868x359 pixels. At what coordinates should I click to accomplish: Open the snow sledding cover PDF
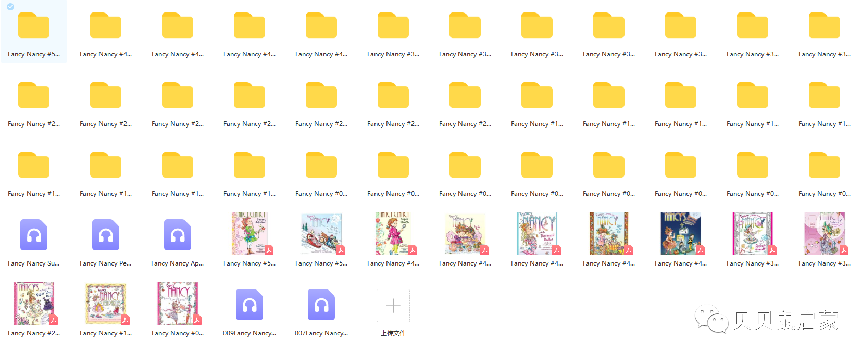[321, 233]
